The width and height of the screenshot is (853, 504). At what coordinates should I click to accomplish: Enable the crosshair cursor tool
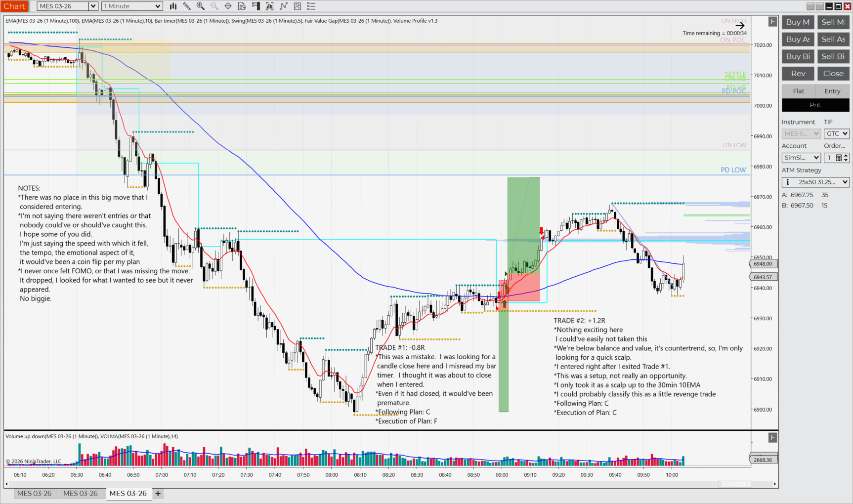point(228,6)
